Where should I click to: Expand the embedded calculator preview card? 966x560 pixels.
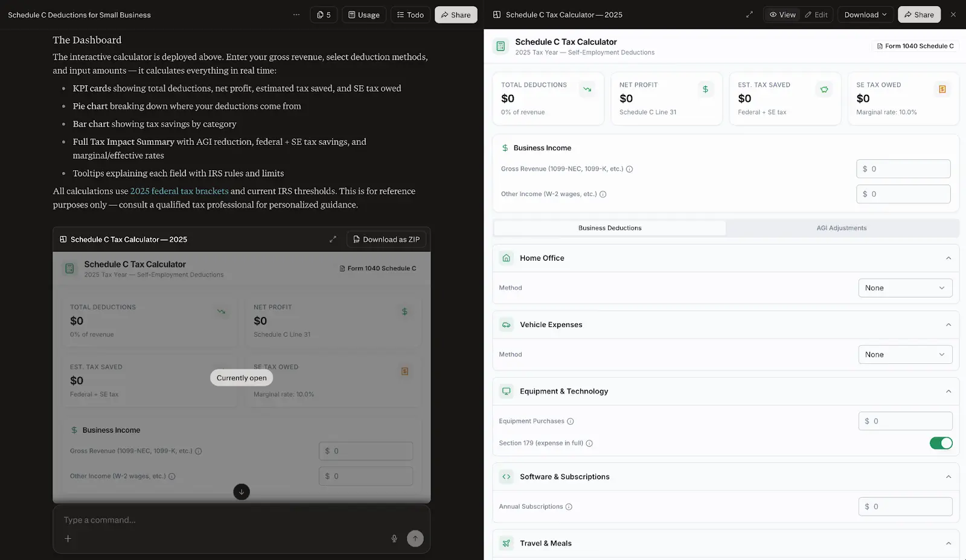click(333, 240)
